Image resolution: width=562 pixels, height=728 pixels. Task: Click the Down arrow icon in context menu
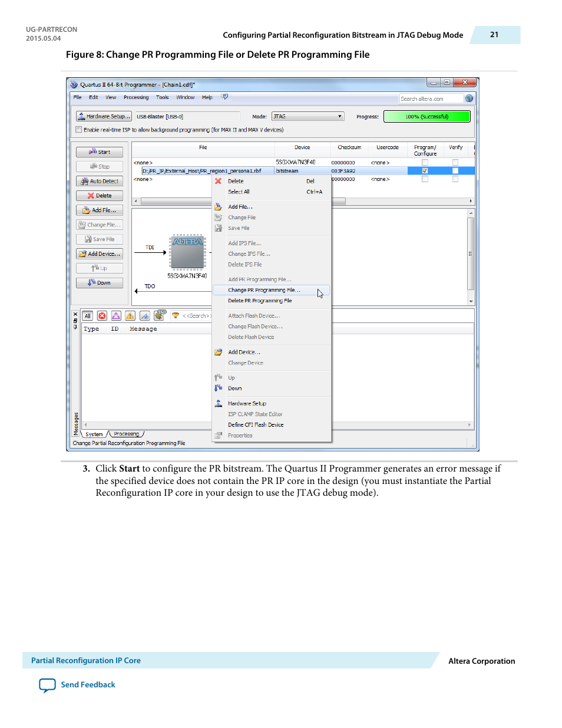coord(218,388)
